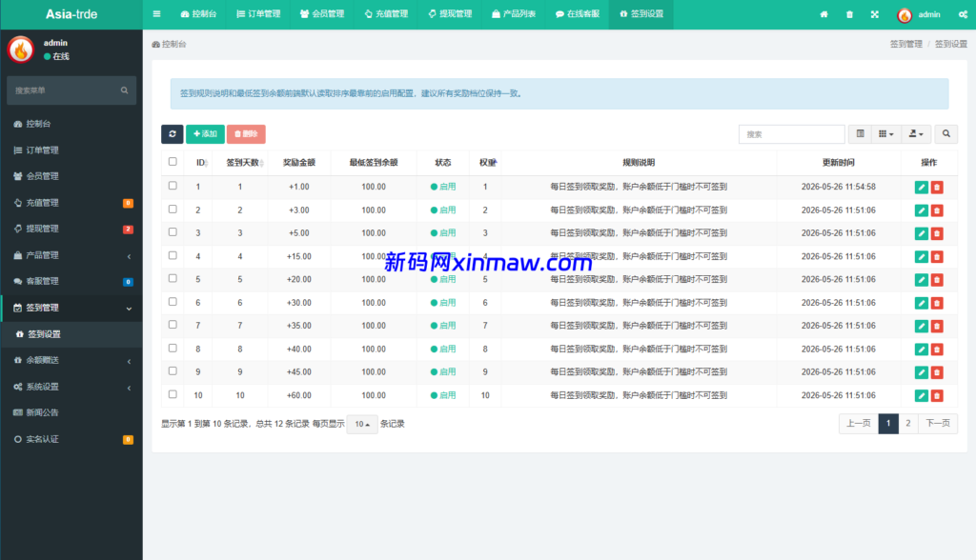
Task: Click 下一页 pagination button
Action: pyautogui.click(x=938, y=424)
